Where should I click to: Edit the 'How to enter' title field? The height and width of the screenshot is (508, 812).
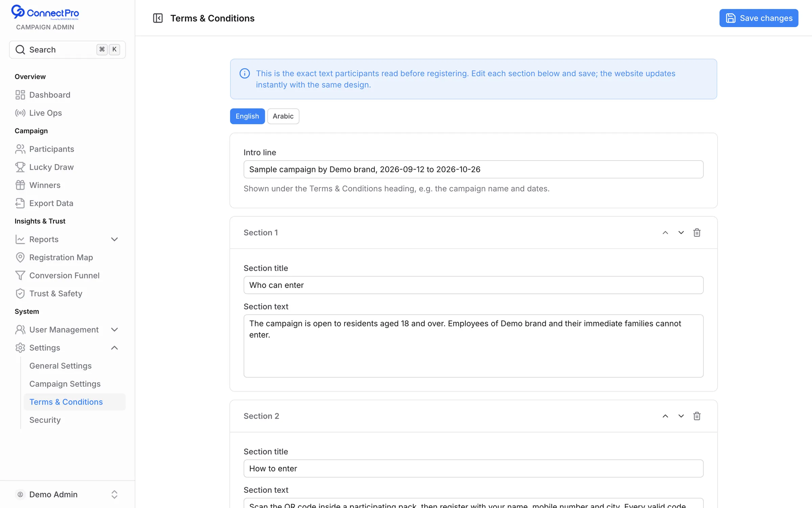click(x=473, y=468)
